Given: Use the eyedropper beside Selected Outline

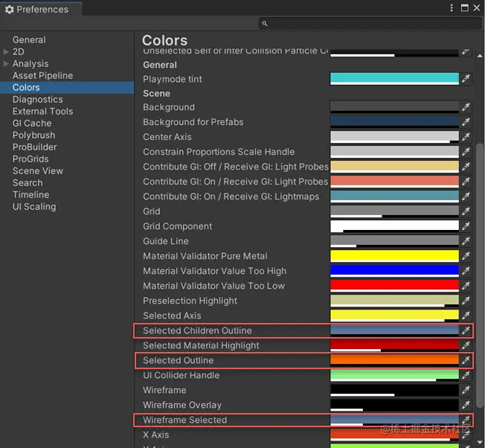Looking at the screenshot, I should click(466, 360).
